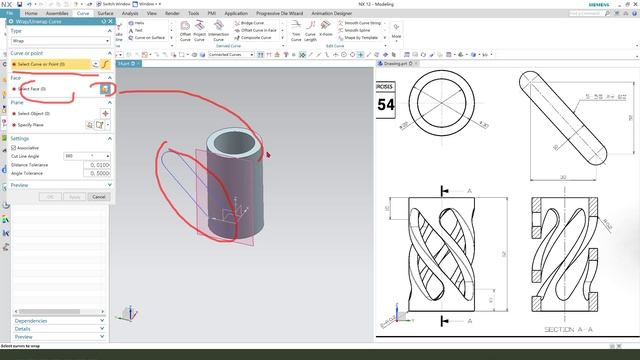Select Offset Curve in Face tool
The width and height of the screenshot is (640, 360).
click(x=256, y=30)
